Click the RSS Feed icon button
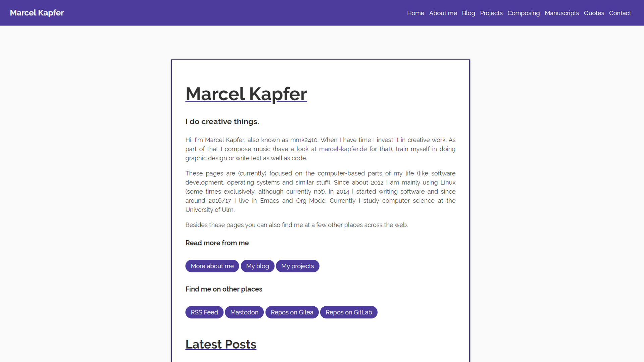 (204, 312)
